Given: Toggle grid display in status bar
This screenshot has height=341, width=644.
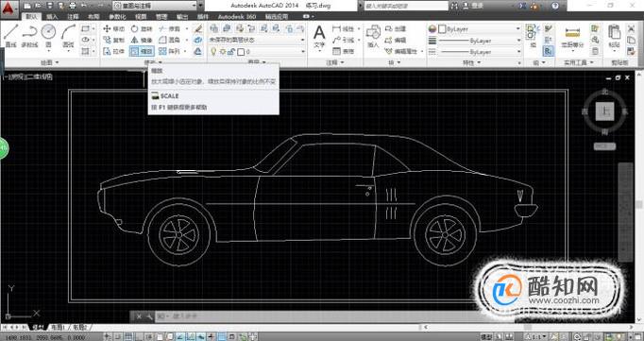Looking at the screenshot, I should pyautogui.click(x=127, y=337).
